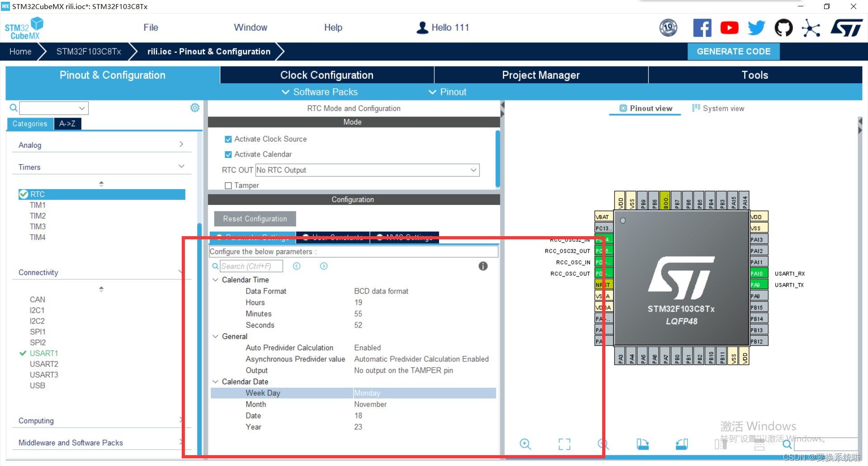Switch to System view
The height and width of the screenshot is (466, 868).
click(718, 108)
